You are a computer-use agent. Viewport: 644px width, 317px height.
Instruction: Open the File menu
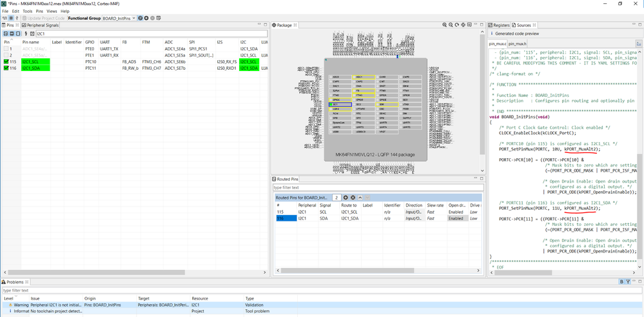(x=5, y=11)
